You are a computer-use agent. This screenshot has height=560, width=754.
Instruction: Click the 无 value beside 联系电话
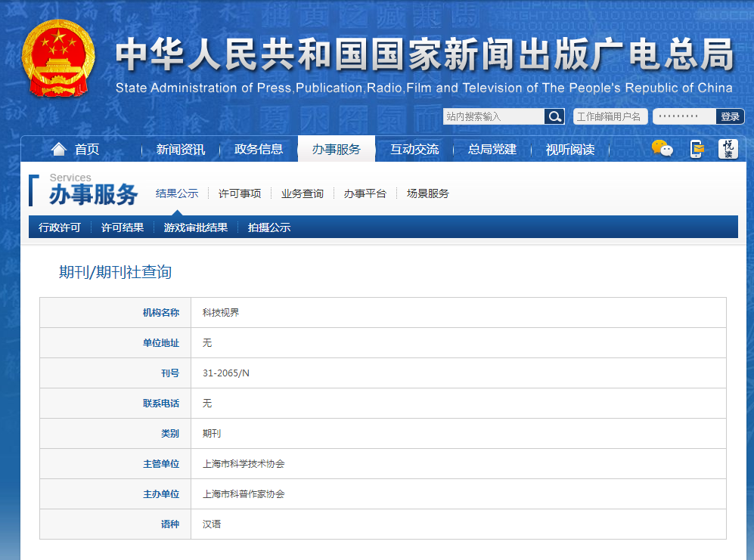207,404
